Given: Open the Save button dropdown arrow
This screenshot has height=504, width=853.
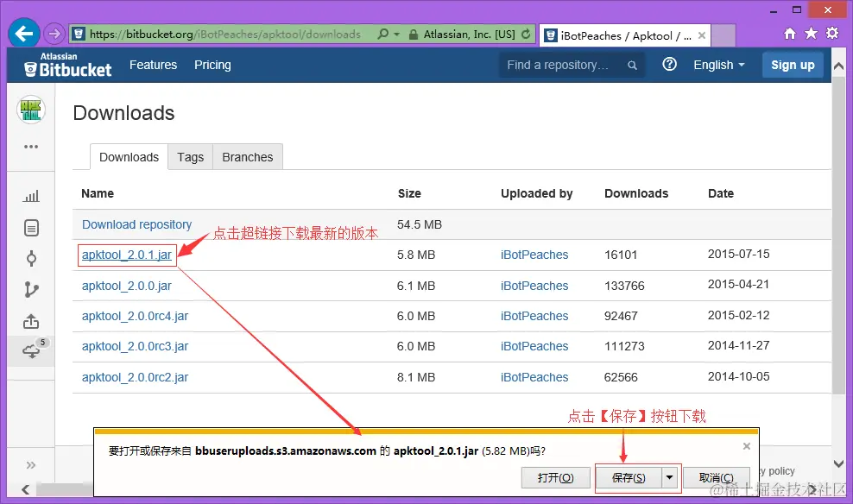Looking at the screenshot, I should [670, 478].
